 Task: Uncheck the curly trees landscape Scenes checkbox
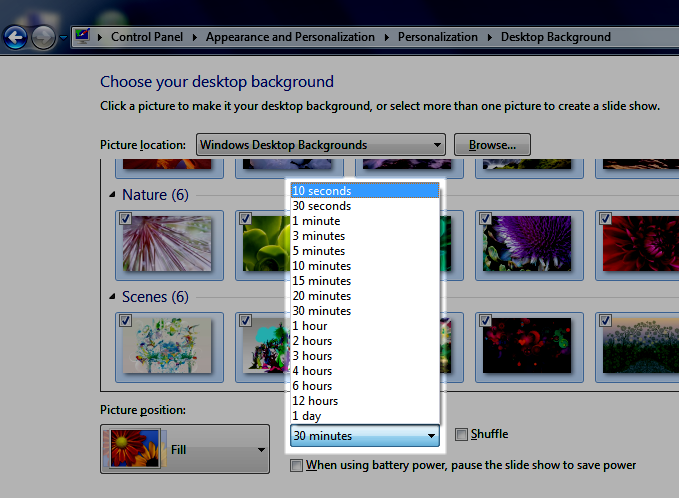[605, 320]
